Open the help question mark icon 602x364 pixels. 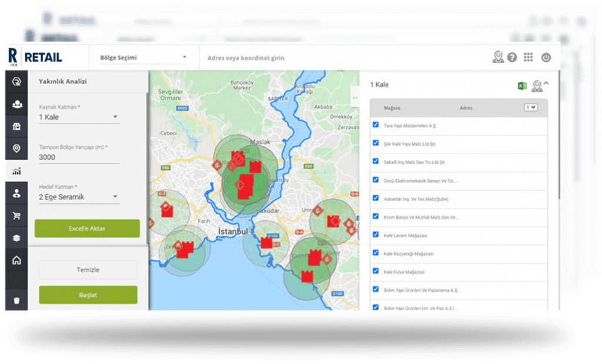(x=512, y=58)
